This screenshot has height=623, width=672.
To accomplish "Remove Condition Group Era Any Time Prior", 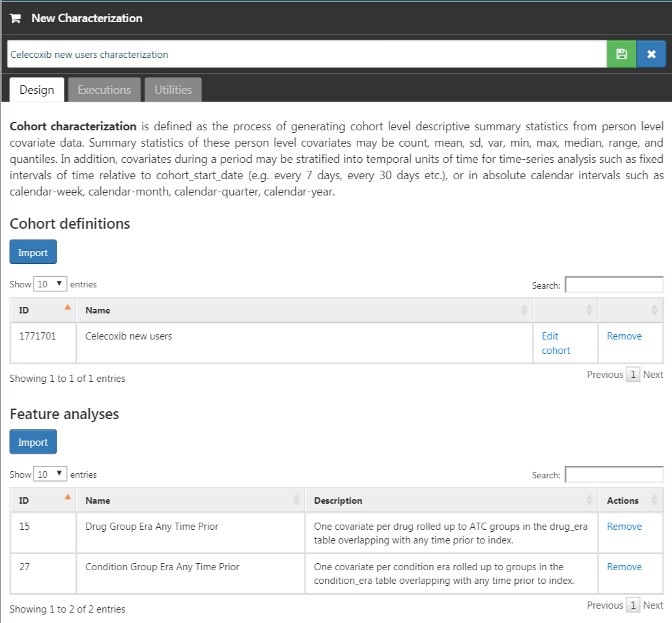I will (x=624, y=566).
